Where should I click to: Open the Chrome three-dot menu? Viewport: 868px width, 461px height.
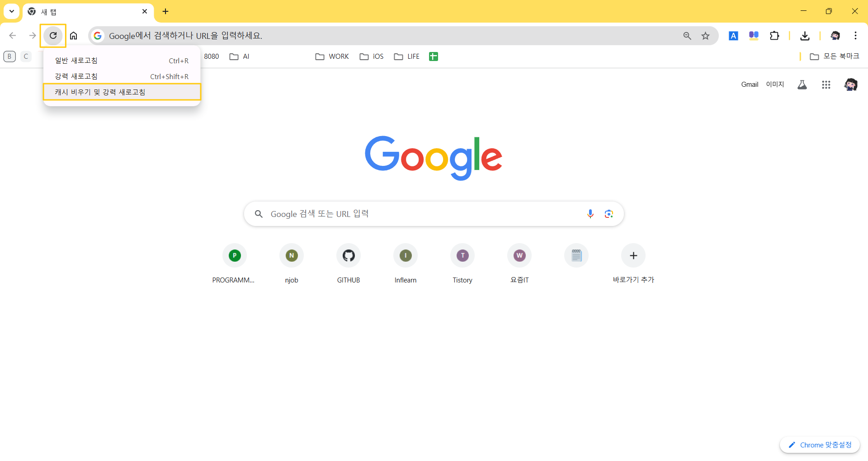click(x=855, y=36)
